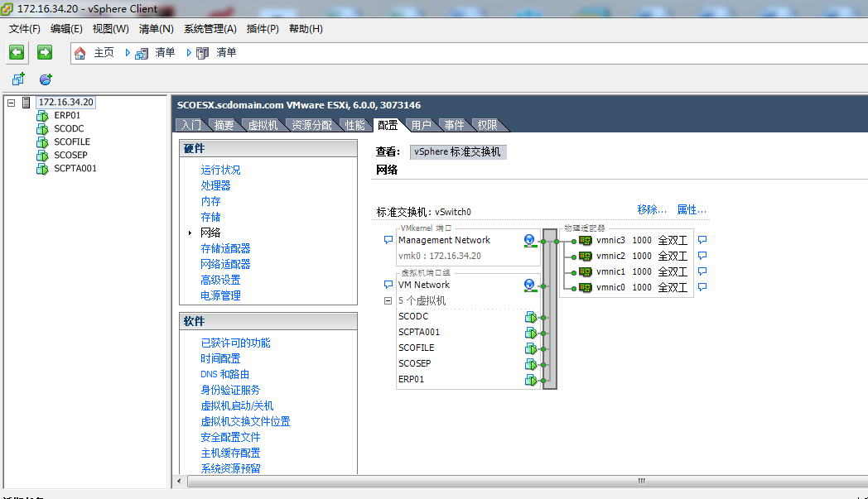Screen dimensions: 868x499
Task: Open 存储适配器 hardware settings
Action: (x=225, y=248)
